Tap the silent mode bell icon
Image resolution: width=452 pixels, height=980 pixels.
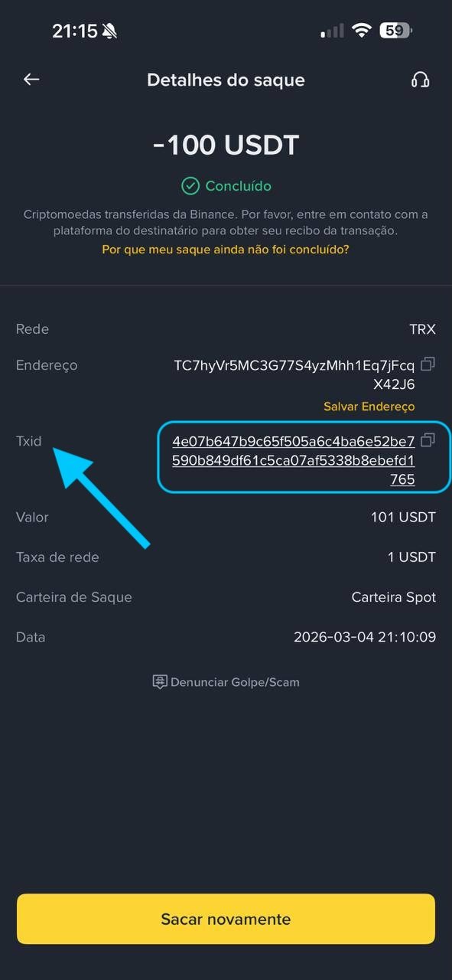(110, 31)
